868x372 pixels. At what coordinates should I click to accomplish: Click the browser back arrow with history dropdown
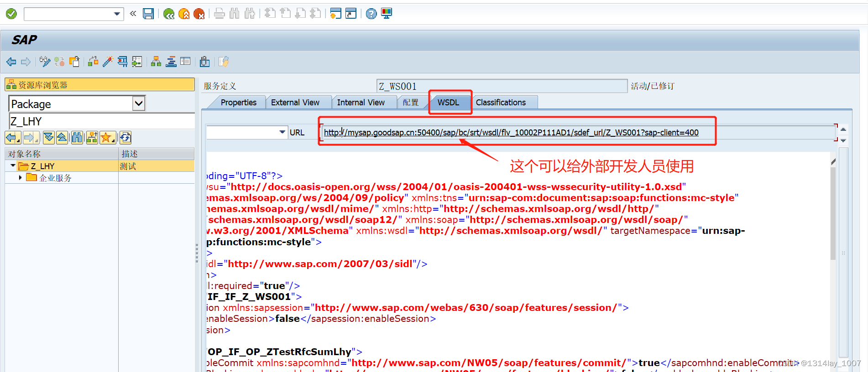pyautogui.click(x=13, y=137)
